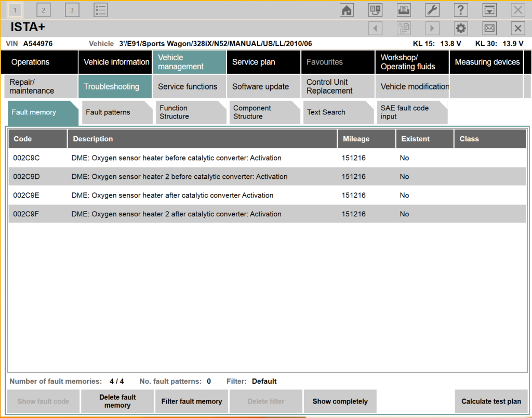Click the screen transfer icon beside Home
Viewport: 532px width, 418px height.
(375, 10)
